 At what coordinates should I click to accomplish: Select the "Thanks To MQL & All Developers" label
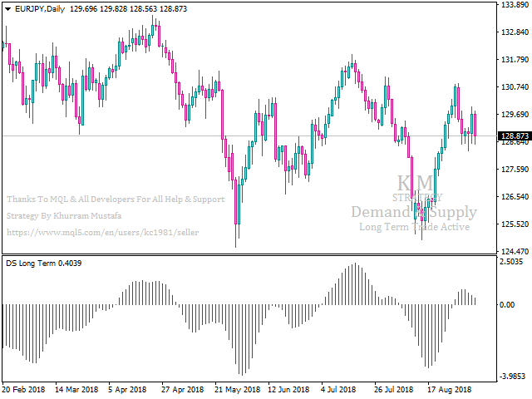click(x=115, y=199)
